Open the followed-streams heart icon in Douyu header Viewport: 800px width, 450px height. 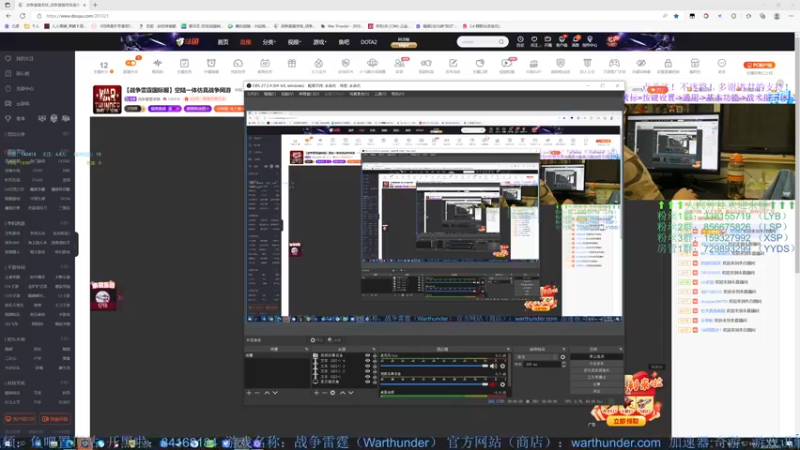tap(534, 39)
